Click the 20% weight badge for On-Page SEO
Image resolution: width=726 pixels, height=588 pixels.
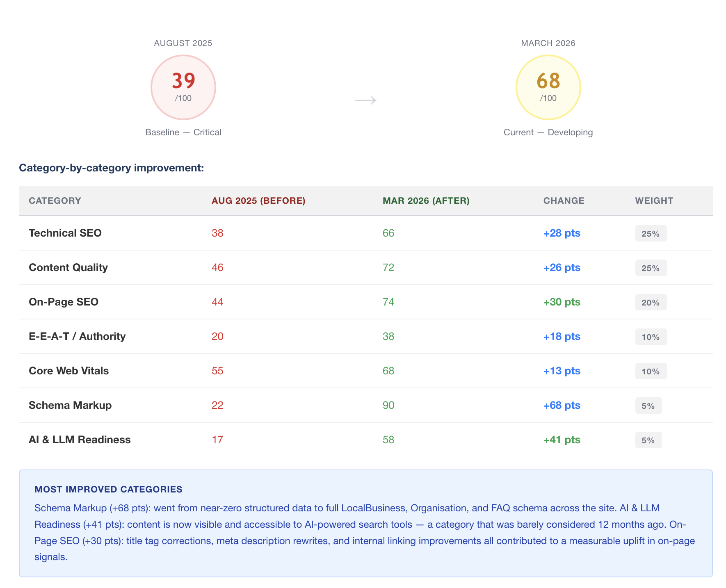pos(651,302)
